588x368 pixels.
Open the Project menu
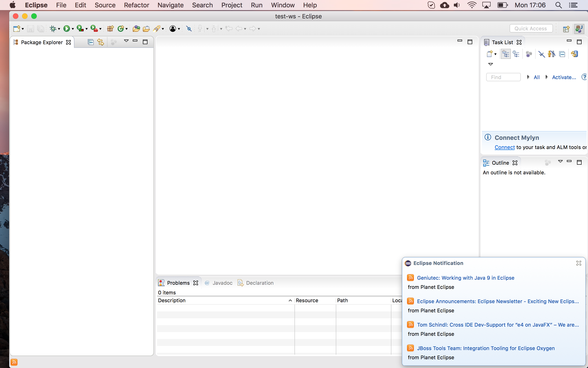click(232, 5)
